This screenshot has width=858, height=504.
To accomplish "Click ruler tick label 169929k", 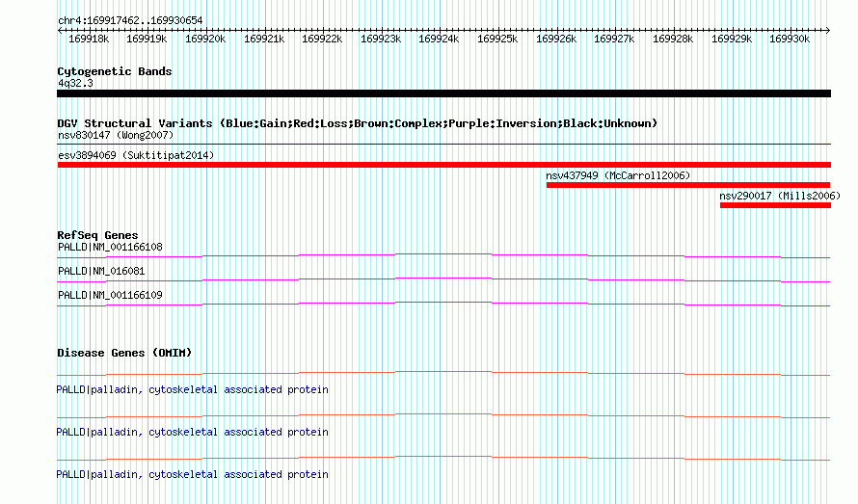I will point(732,39).
